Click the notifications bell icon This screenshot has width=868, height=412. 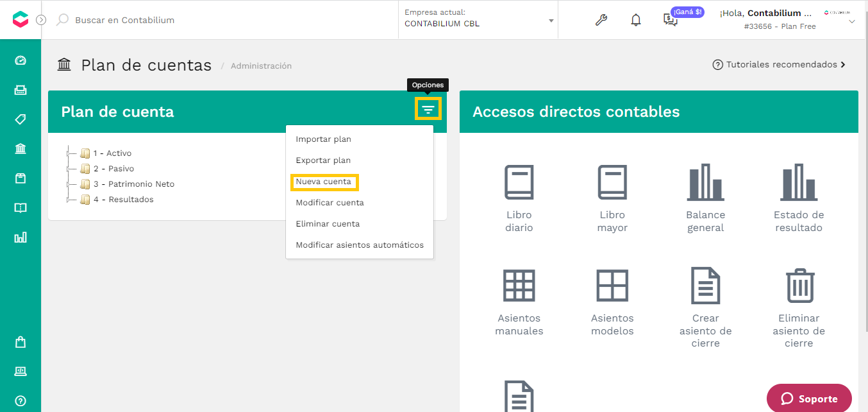tap(635, 20)
